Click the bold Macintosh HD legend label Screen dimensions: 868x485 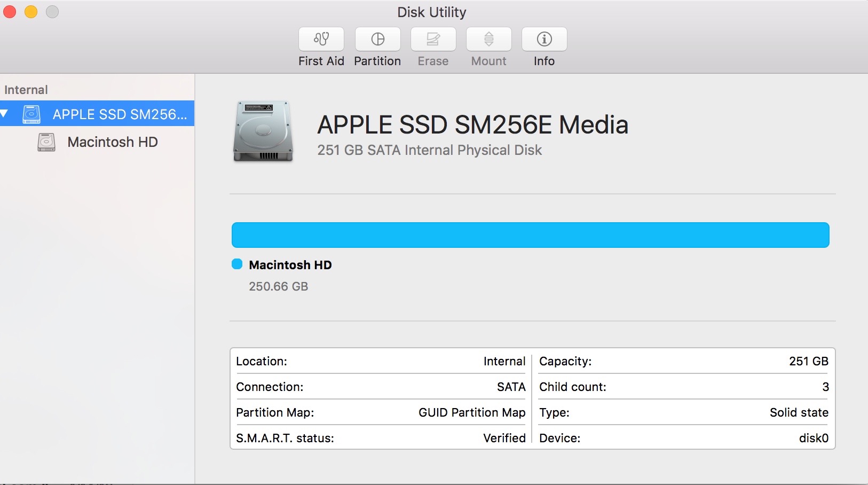[290, 265]
